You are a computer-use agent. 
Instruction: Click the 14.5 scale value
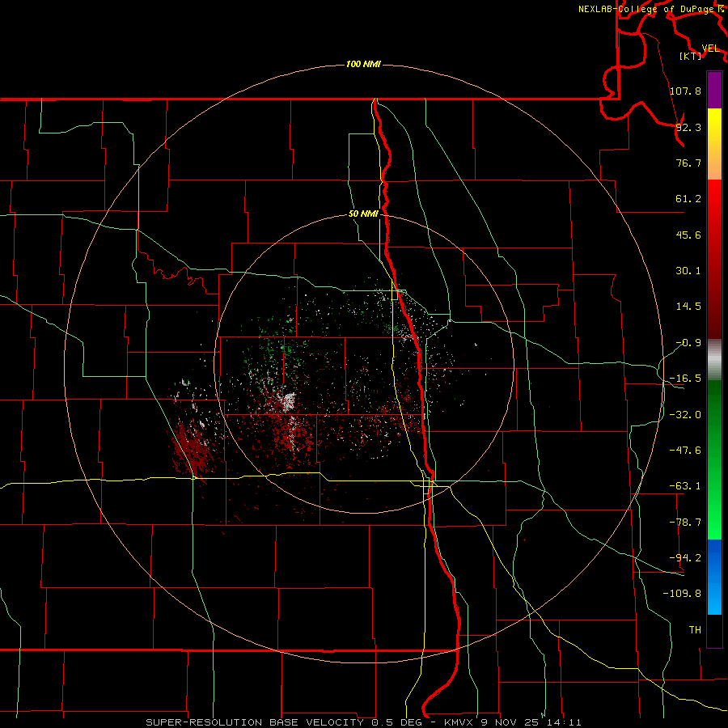688,307
